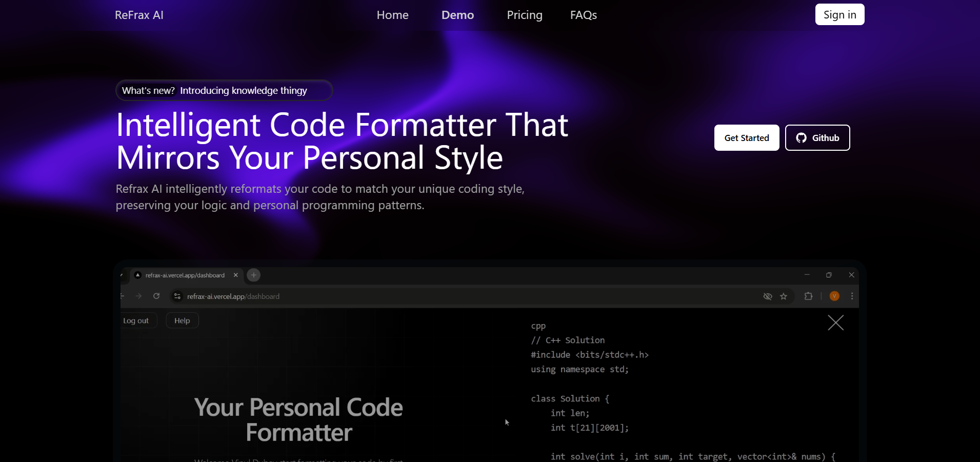Go to the Home menu item

(x=392, y=15)
